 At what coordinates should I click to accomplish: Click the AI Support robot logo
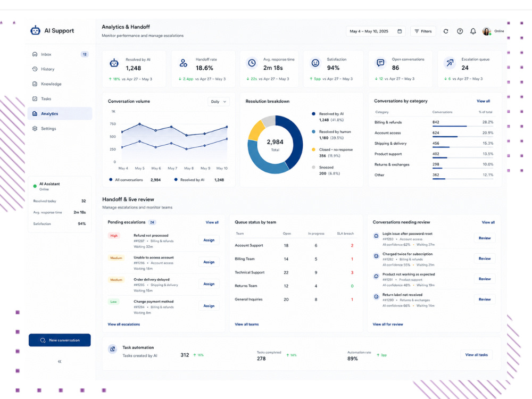[x=35, y=30]
